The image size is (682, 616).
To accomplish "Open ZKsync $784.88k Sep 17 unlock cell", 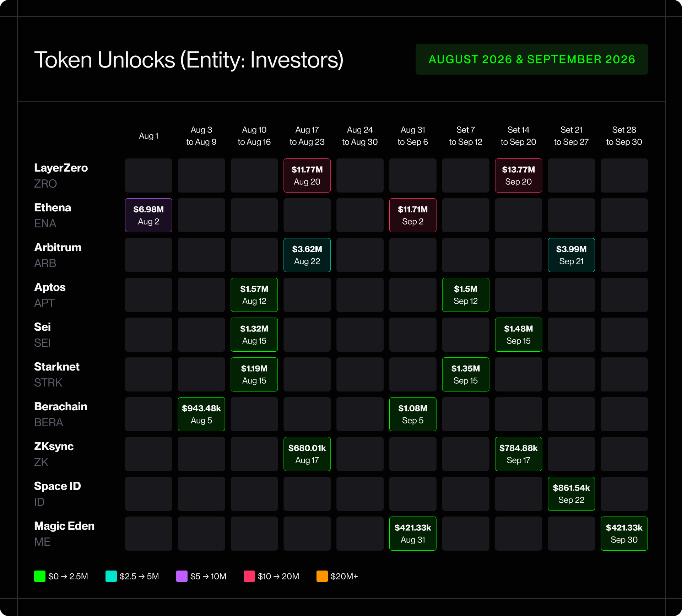I will 518,454.
